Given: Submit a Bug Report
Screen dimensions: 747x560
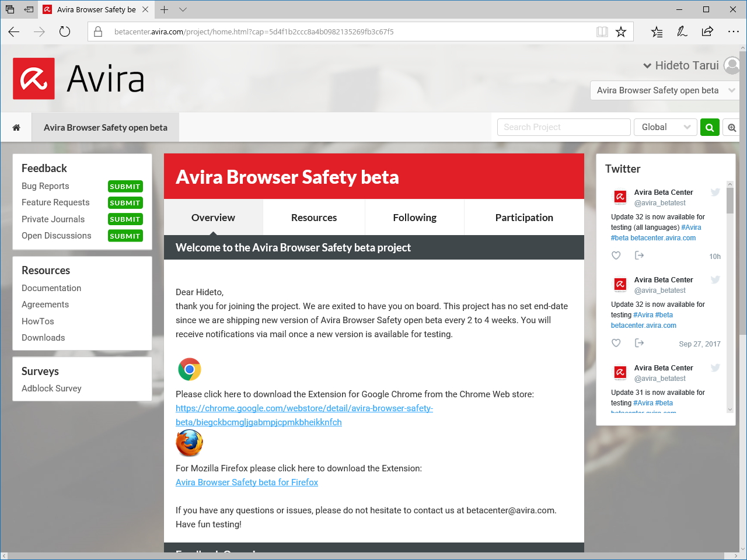Looking at the screenshot, I should coord(125,186).
